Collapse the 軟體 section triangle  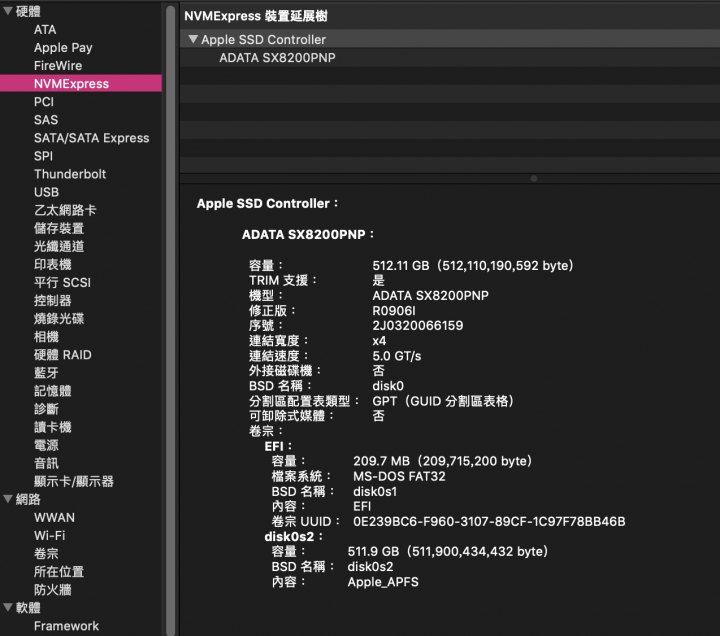point(8,607)
